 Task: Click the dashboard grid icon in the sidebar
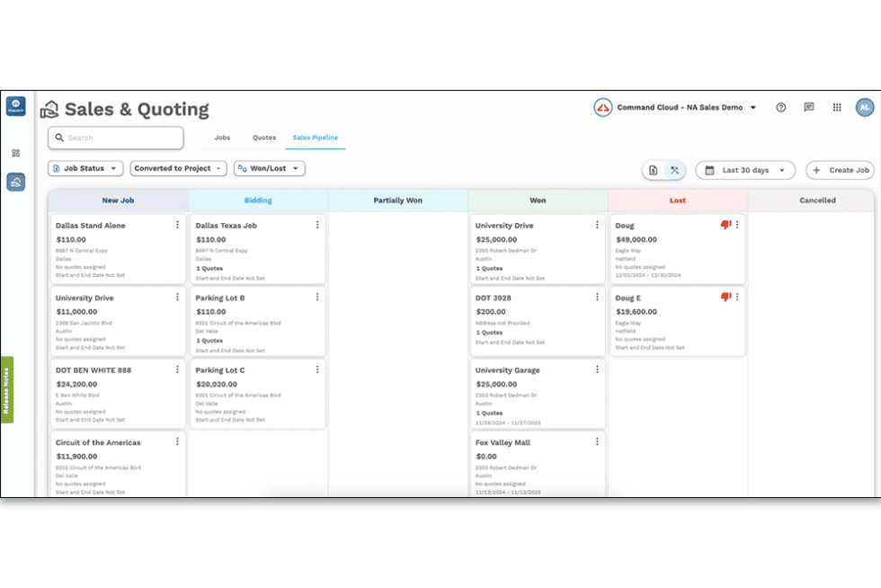tap(15, 153)
